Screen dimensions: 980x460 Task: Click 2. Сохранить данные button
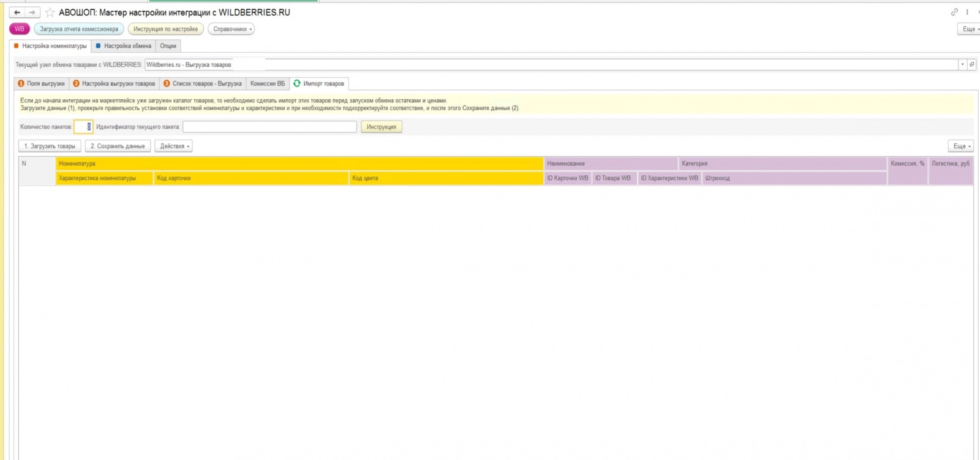(x=118, y=146)
